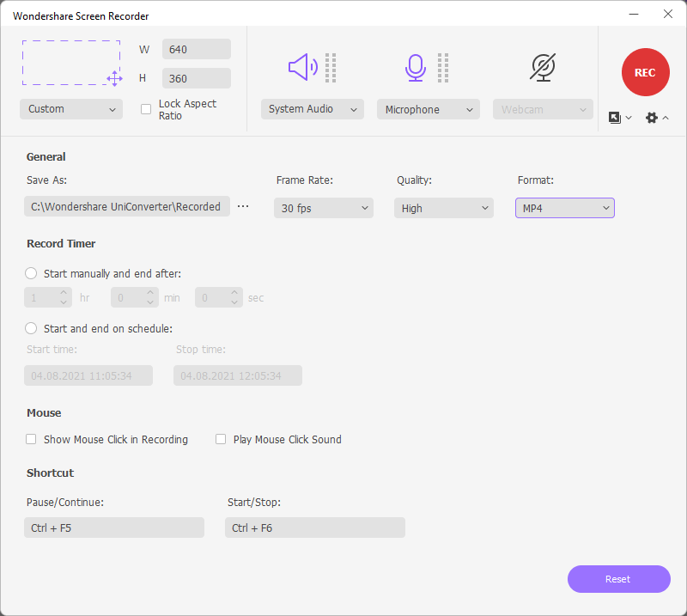Click the system audio volume level meter
This screenshot has height=616, width=687.
click(331, 68)
